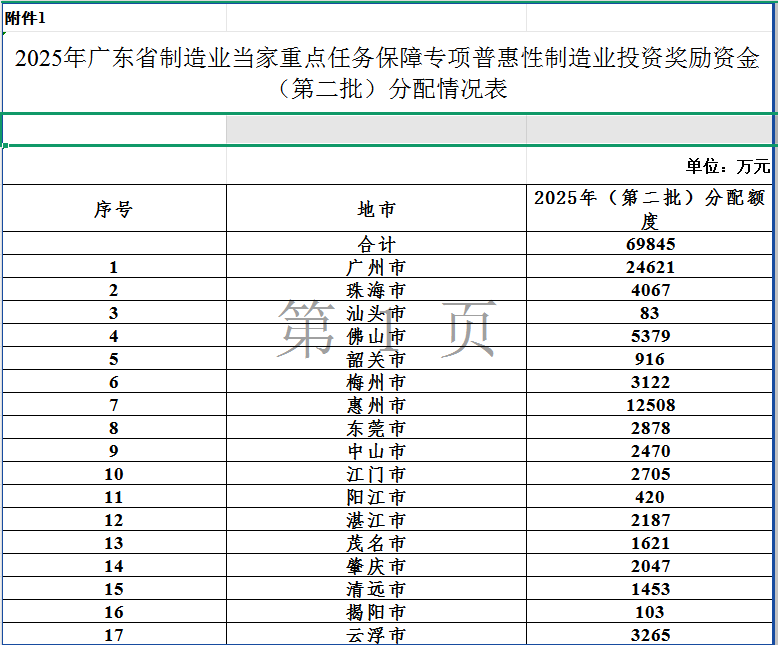778x645 pixels.
Task: Click the 24621 value for Guangzhou
Action: pos(650,267)
